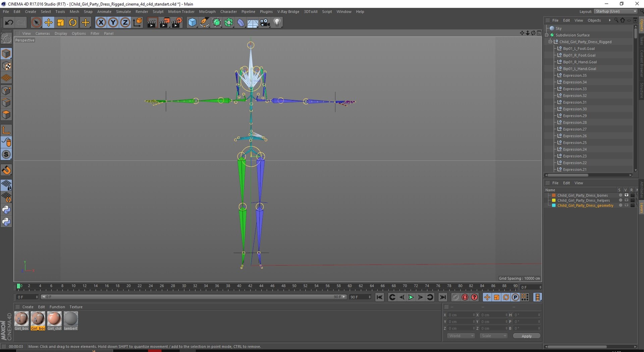The height and width of the screenshot is (352, 644).
Task: Click the Apply button
Action: [527, 336]
